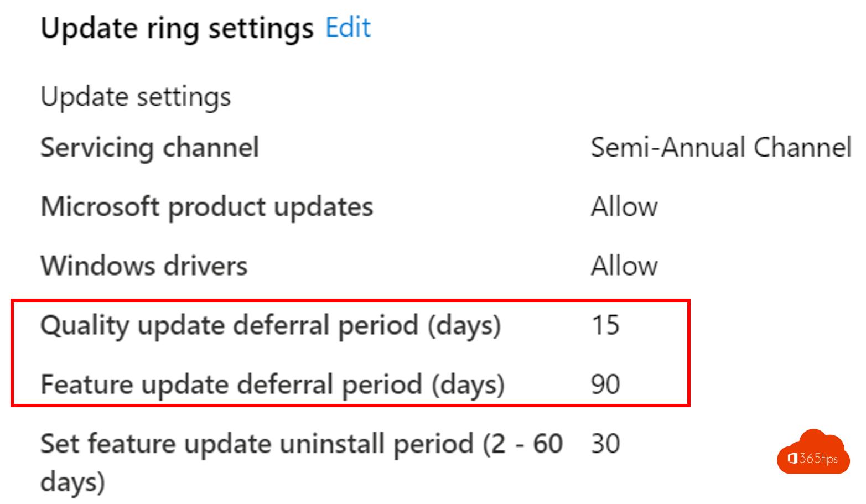The width and height of the screenshot is (866, 504).
Task: Select the Update ring settings heading
Action: [x=177, y=28]
